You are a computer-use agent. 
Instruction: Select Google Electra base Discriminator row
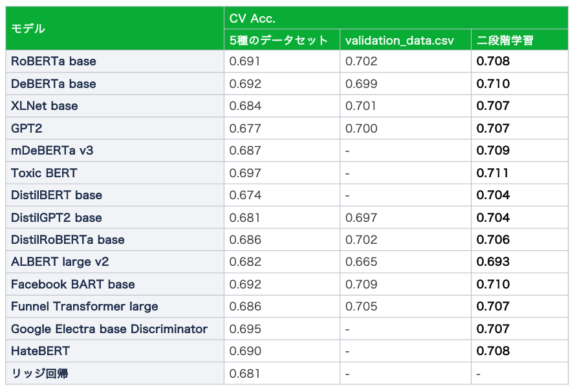[x=287, y=329]
